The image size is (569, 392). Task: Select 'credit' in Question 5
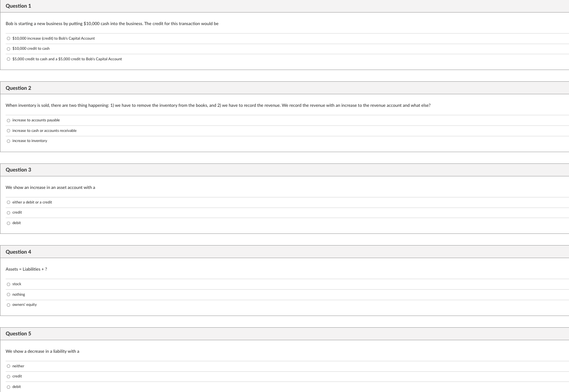tap(8, 376)
